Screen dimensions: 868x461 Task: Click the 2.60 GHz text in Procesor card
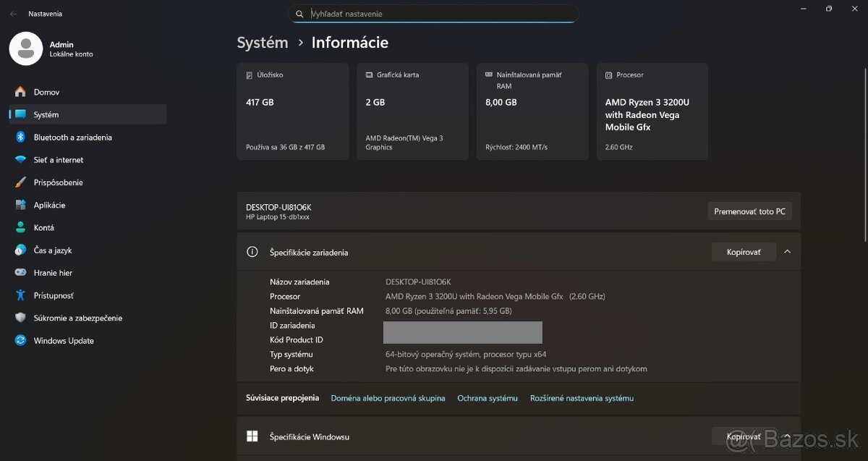tap(619, 147)
